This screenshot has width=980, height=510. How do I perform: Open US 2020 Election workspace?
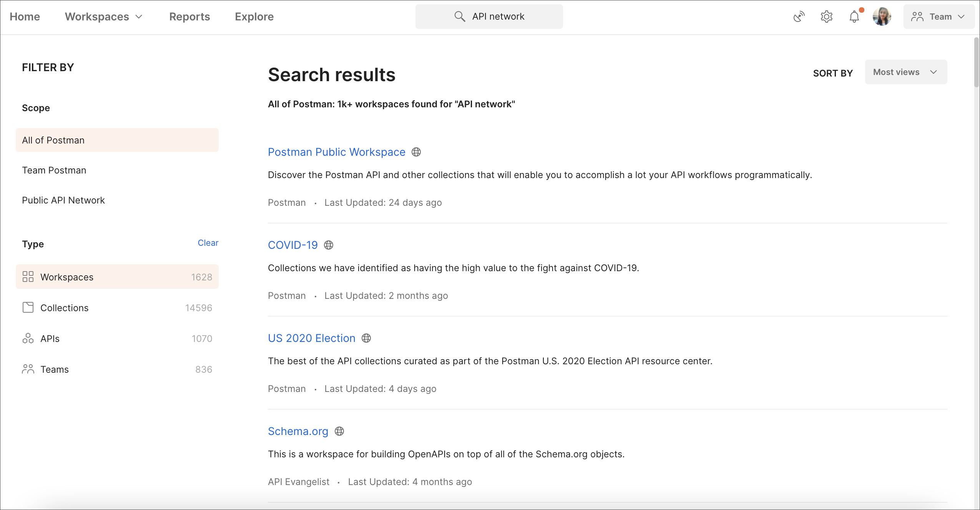click(311, 338)
